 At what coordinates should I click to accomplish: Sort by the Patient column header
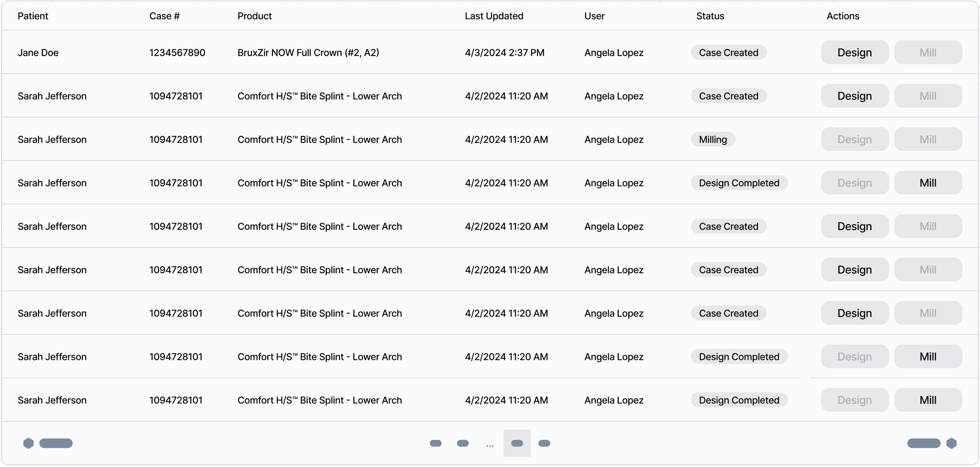(x=33, y=16)
